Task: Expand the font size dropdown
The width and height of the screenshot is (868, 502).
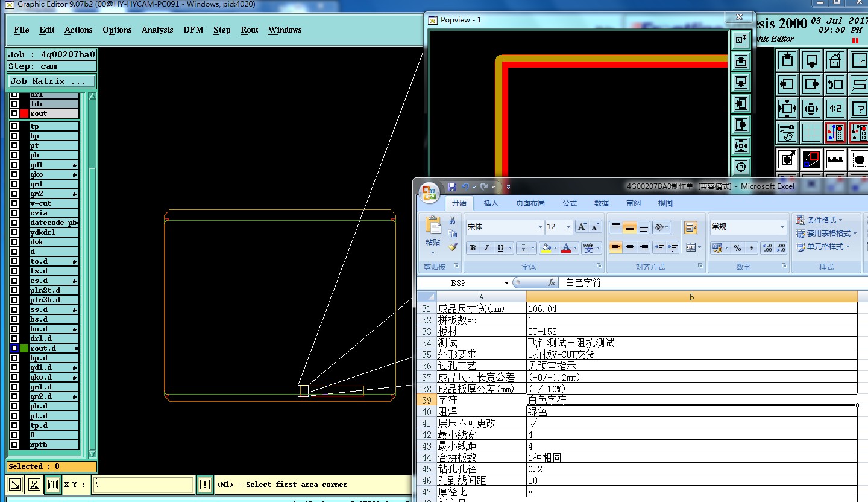Action: tap(568, 227)
